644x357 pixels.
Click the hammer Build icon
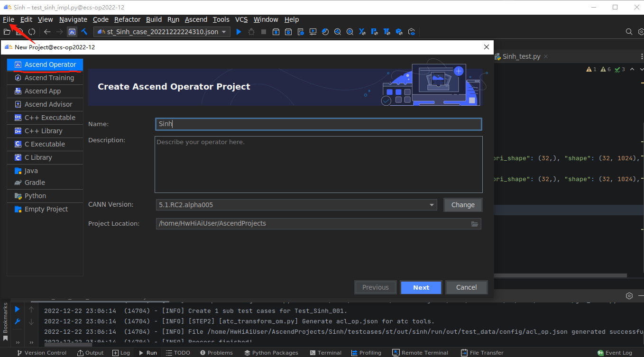pos(84,32)
